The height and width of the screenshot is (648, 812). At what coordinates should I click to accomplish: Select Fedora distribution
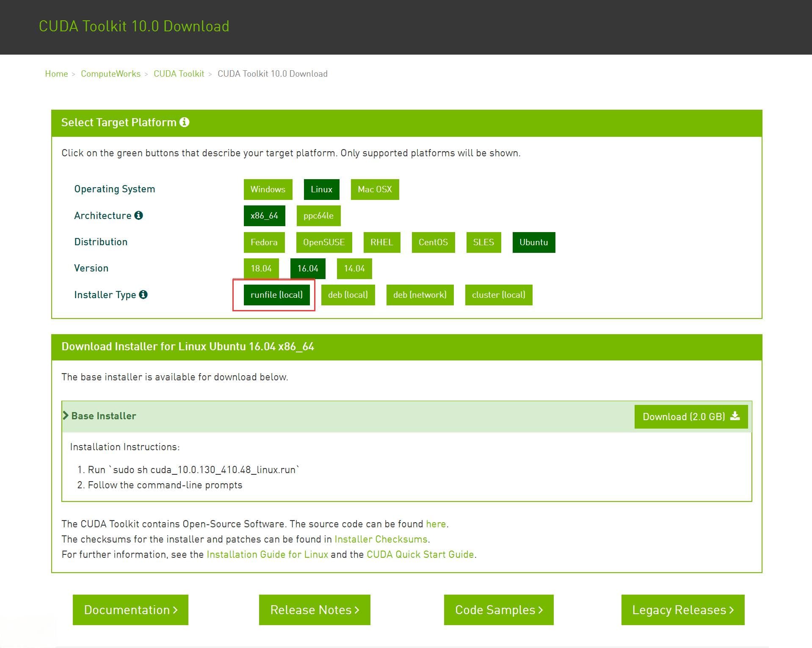[x=264, y=242]
